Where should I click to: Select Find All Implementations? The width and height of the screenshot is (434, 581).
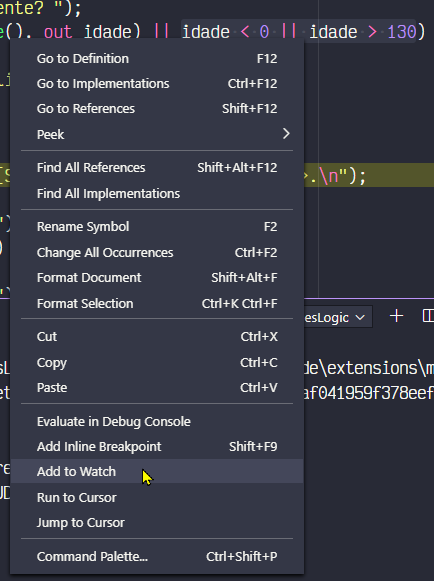pyautogui.click(x=157, y=193)
